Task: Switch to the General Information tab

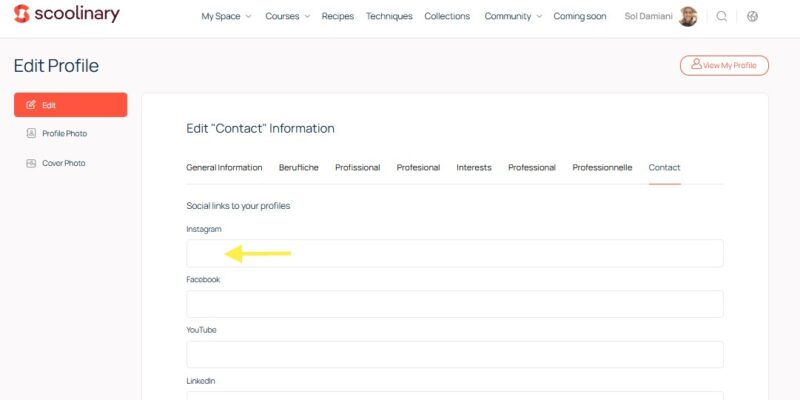Action: point(224,167)
